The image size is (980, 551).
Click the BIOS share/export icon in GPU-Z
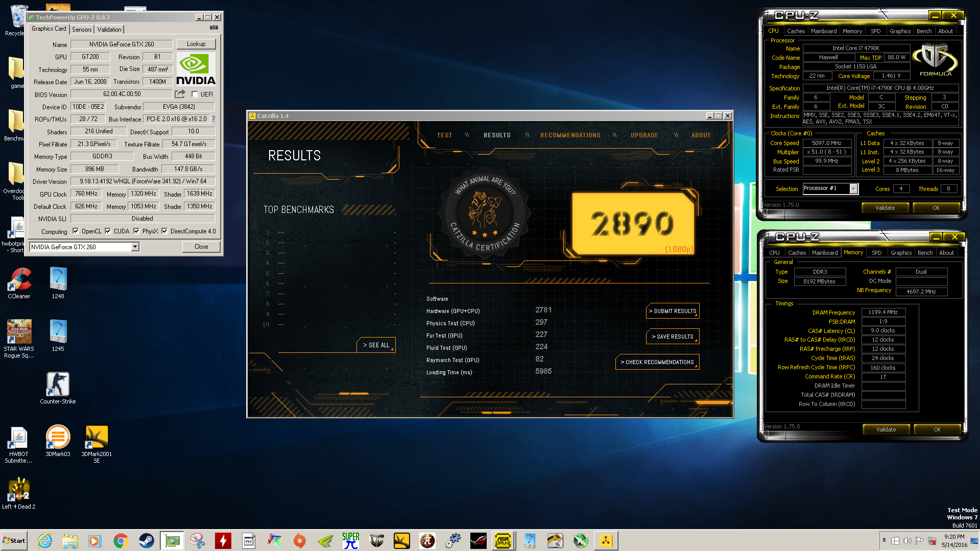pos(180,94)
